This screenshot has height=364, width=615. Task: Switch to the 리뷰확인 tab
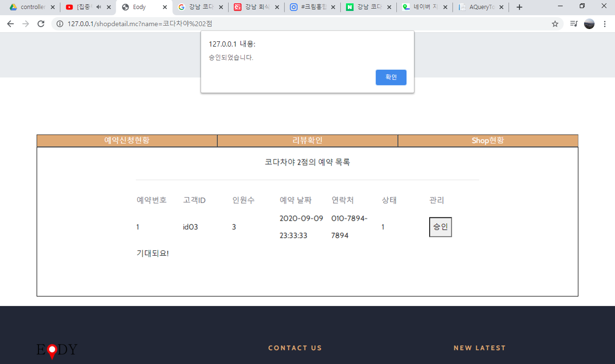307,140
